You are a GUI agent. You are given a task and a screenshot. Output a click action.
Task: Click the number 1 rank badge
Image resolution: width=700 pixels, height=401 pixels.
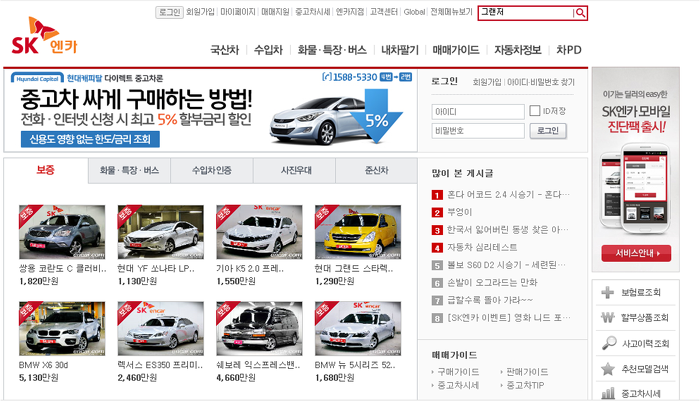(x=437, y=195)
